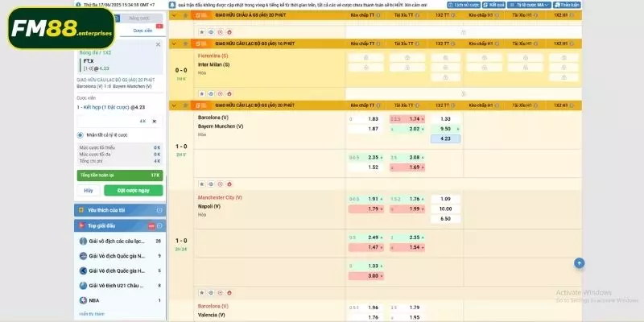The width and height of the screenshot is (644, 322).
Task: Click fire icon below Fiorentina vs Inter Milan
Action: point(229,93)
